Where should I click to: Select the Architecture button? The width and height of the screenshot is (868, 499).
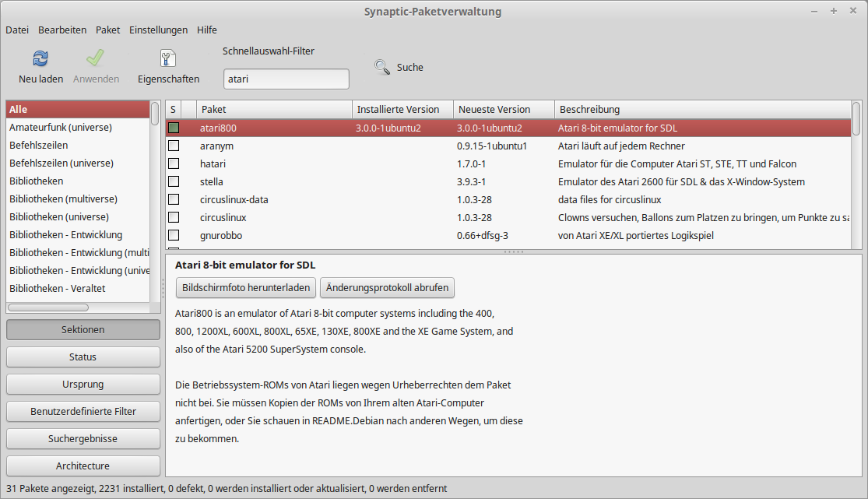(x=83, y=466)
